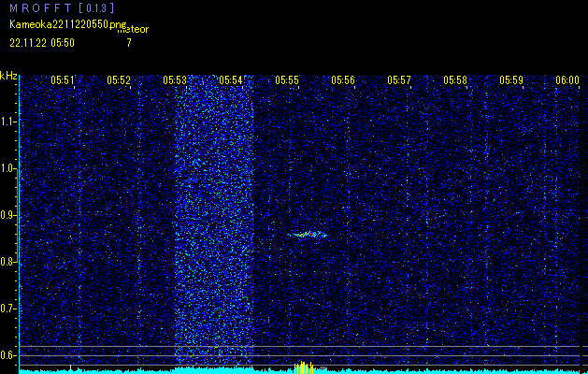Click the 0.9 kHz frequency label
The height and width of the screenshot is (374, 588).
coord(8,215)
